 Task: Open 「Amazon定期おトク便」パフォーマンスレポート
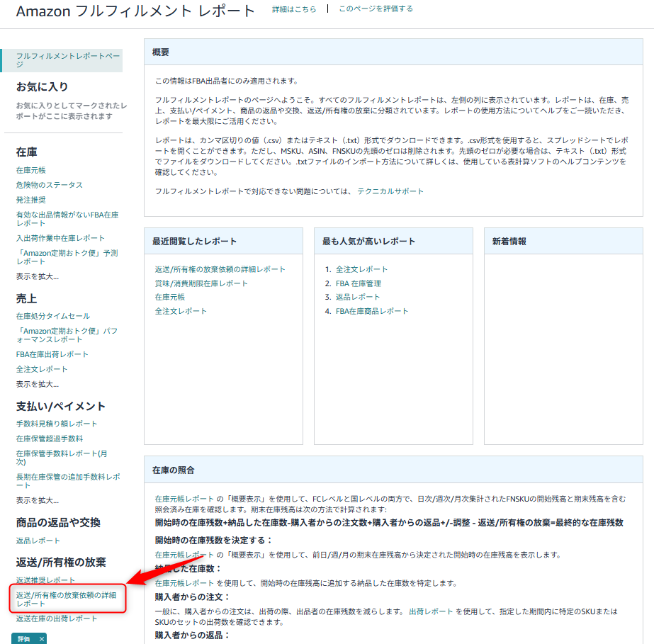coord(67,335)
